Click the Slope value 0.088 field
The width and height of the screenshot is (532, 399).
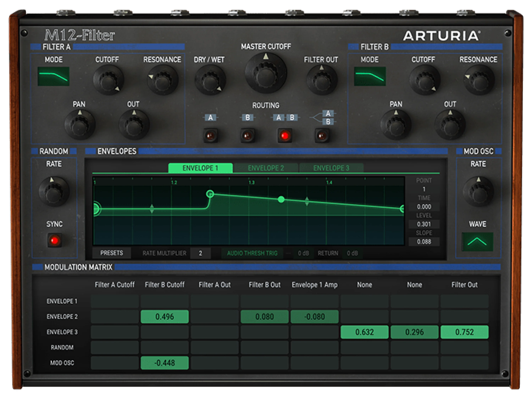point(424,241)
